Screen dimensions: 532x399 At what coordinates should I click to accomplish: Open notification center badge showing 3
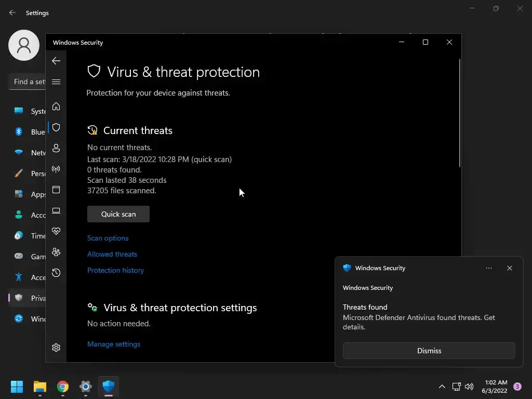(x=517, y=387)
